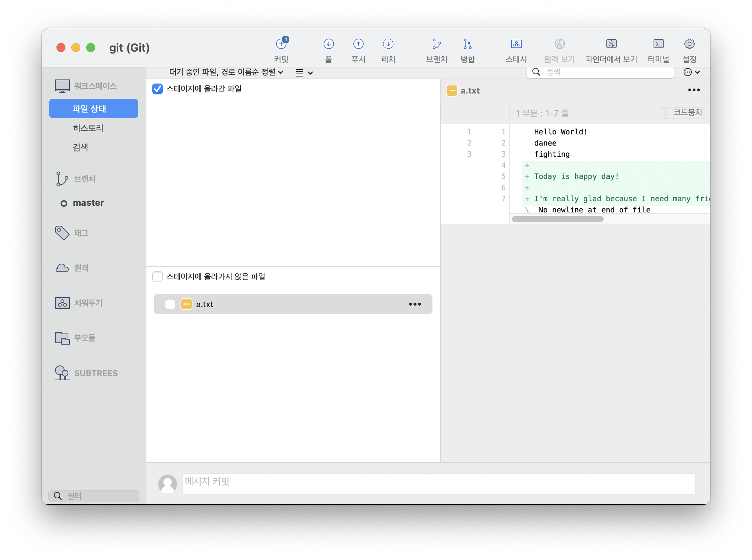Image resolution: width=752 pixels, height=560 pixels.
Task: Show repository in Finder (파인더에서 보기)
Action: pyautogui.click(x=611, y=44)
